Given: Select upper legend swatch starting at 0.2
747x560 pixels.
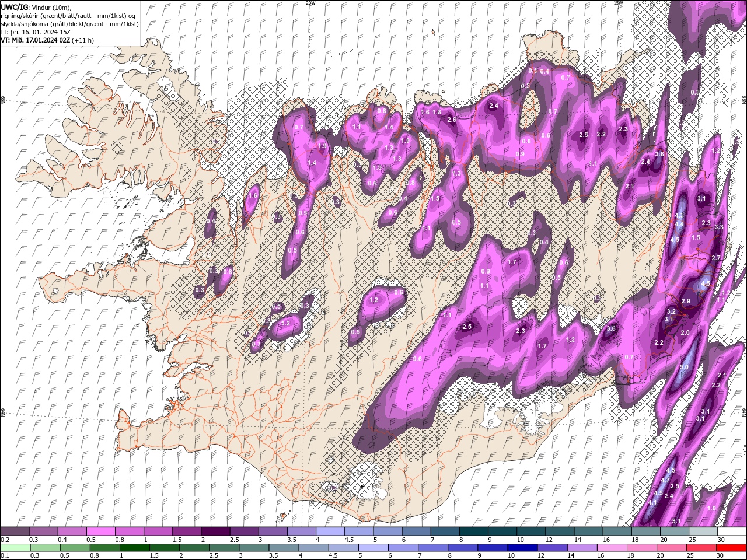Looking at the screenshot, I should pyautogui.click(x=15, y=531).
